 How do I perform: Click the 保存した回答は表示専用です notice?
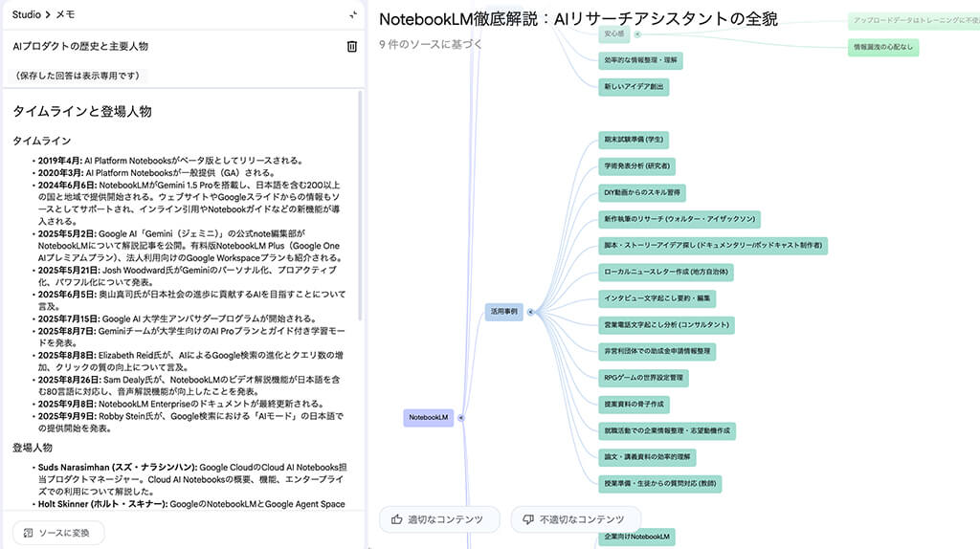pyautogui.click(x=78, y=76)
